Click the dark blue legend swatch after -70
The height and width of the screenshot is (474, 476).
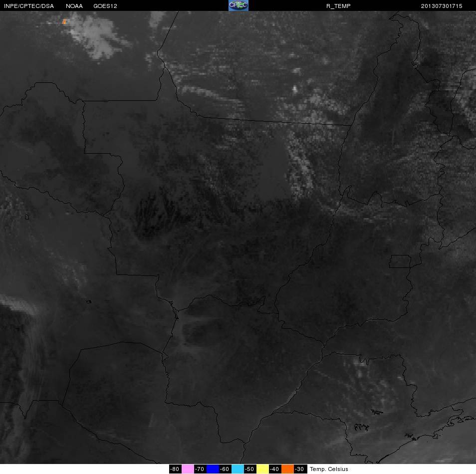(213, 469)
